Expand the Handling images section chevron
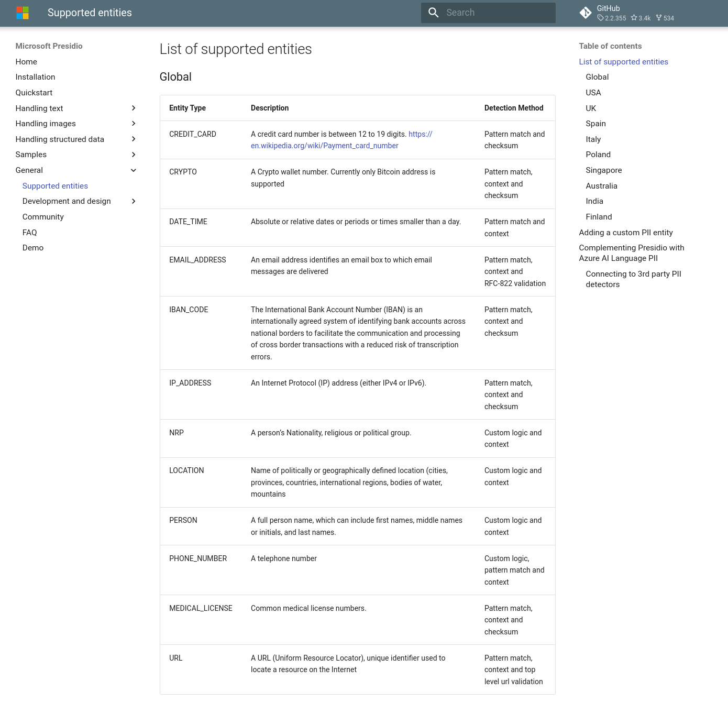The image size is (728, 702). 134,124
